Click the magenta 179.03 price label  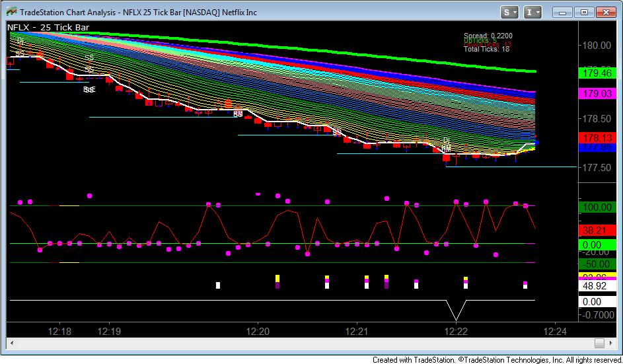click(x=597, y=94)
